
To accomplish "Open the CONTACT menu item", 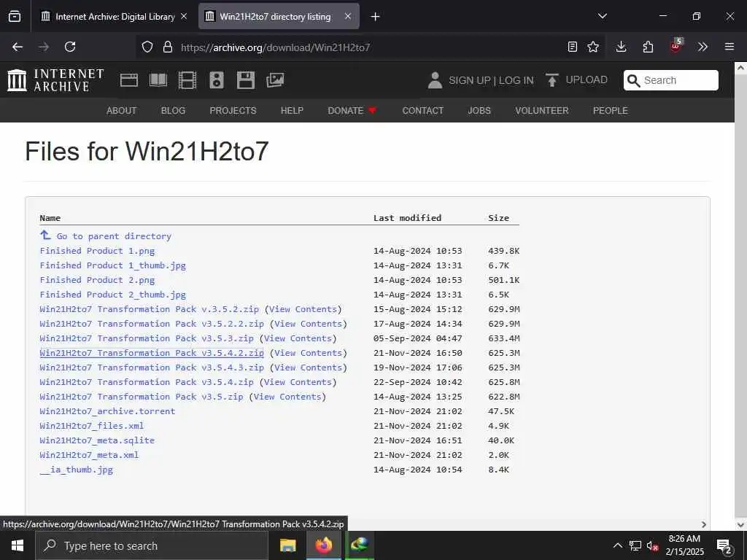I will point(422,111).
